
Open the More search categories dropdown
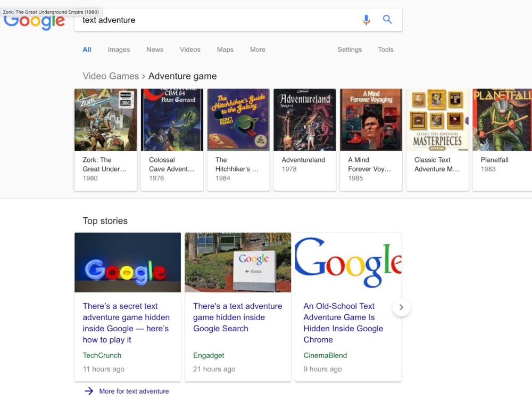[257, 50]
